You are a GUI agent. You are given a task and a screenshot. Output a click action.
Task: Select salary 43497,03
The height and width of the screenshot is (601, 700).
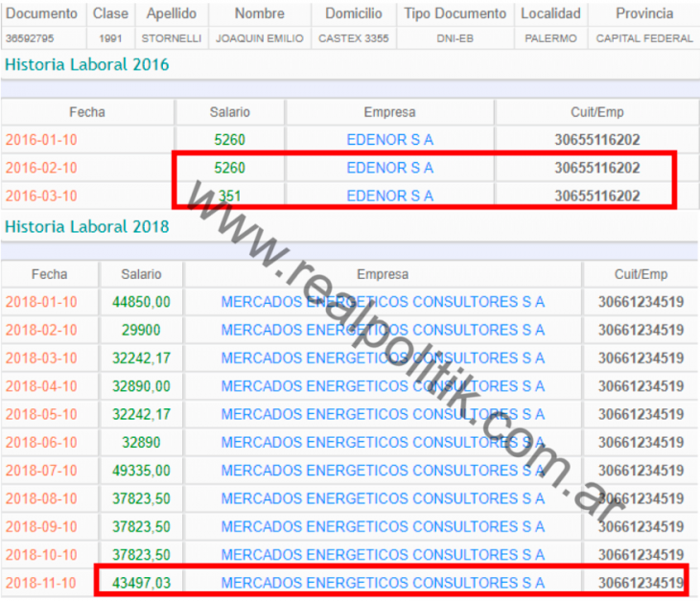tap(141, 583)
